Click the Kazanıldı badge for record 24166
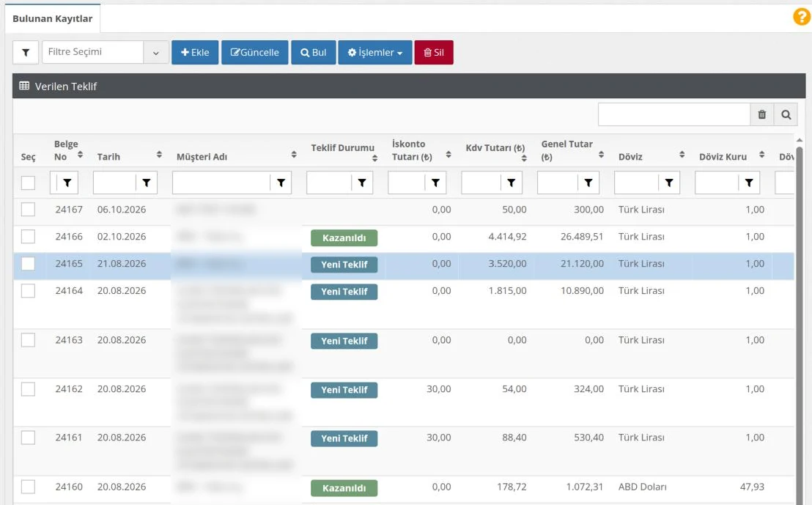812x505 pixels. pos(344,237)
